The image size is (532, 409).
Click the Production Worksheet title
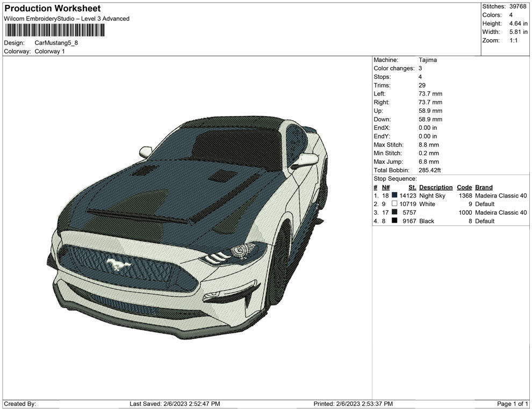52,9
